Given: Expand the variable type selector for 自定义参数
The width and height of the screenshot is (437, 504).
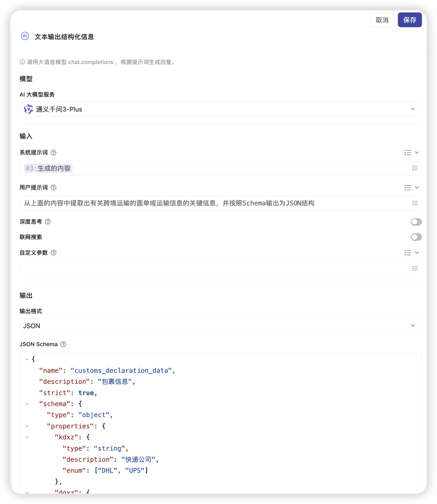Looking at the screenshot, I should coord(411,253).
